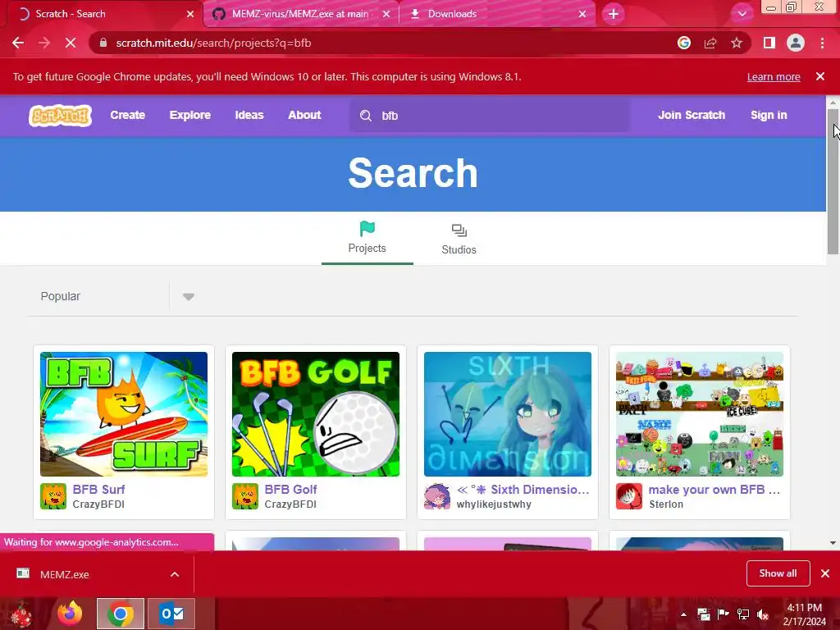This screenshot has height=630, width=840.
Task: Open BFB Surf thumbnail
Action: (x=124, y=414)
